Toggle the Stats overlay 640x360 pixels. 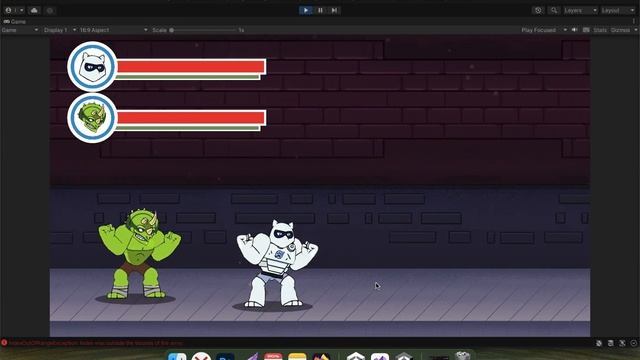600,30
